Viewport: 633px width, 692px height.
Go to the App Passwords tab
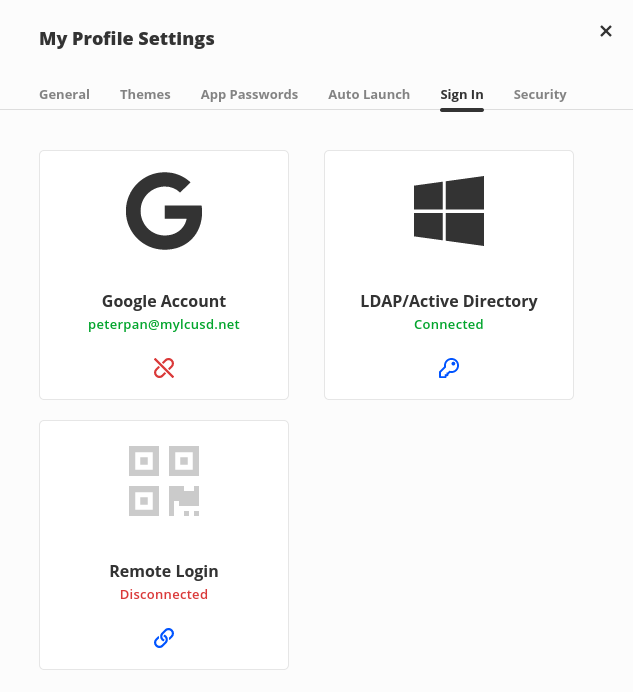coord(249,94)
